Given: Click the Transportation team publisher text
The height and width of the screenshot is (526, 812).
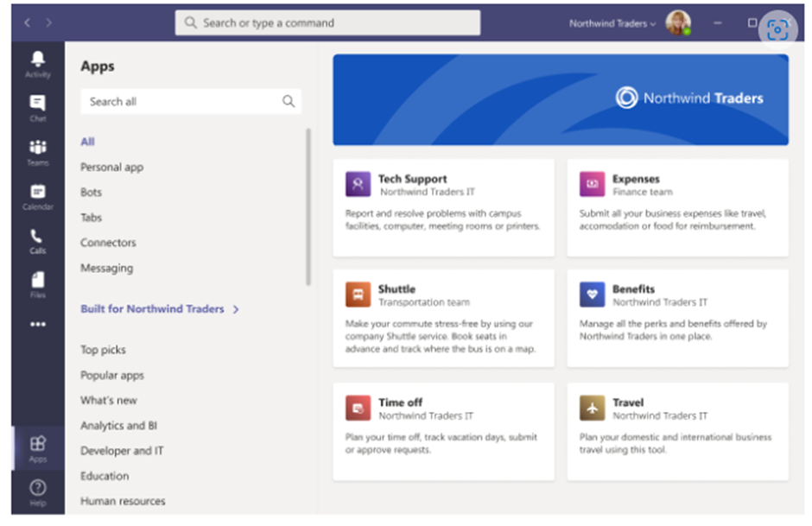Looking at the screenshot, I should (x=424, y=302).
